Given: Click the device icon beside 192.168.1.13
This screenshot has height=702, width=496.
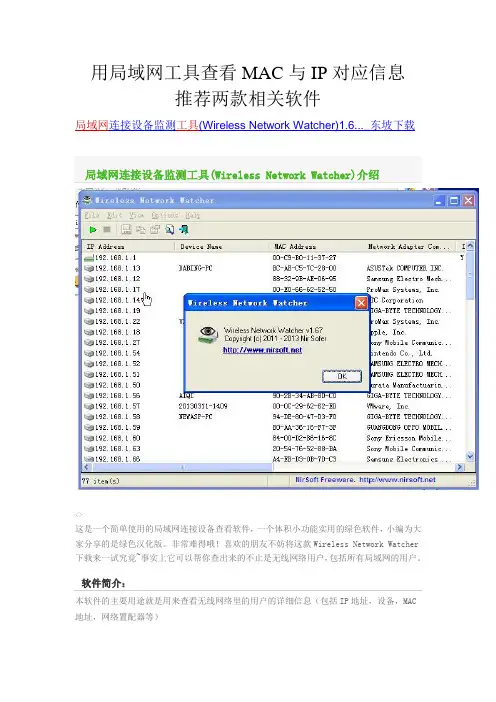Looking at the screenshot, I should (89, 268).
